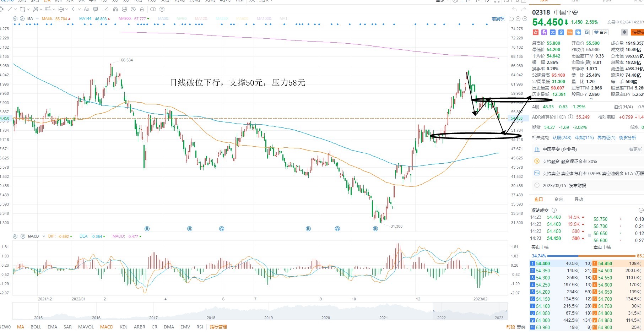The image size is (644, 332).
Task: Open more options beside 逐笔成交
Action: click(x=641, y=210)
